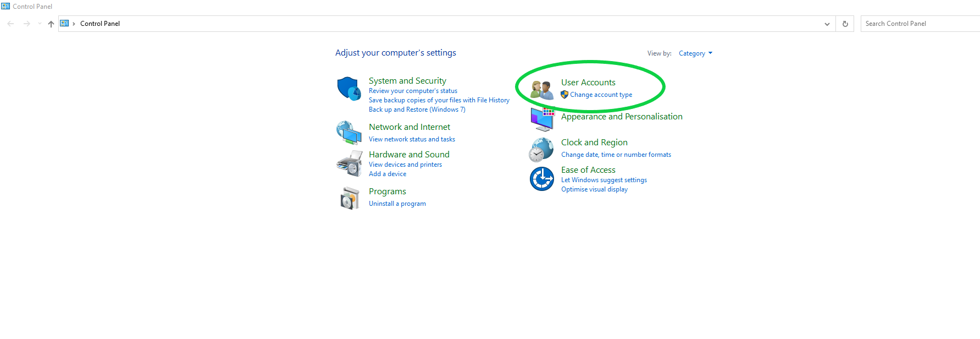The height and width of the screenshot is (339, 980).
Task: Open Review your computer's status
Action: (413, 91)
